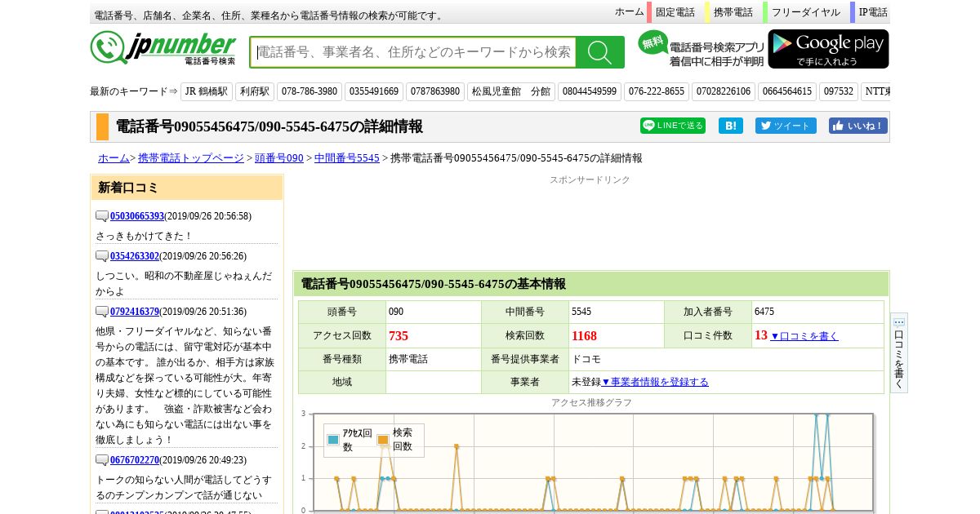Select the フリーダイヤル menu item

point(805,12)
